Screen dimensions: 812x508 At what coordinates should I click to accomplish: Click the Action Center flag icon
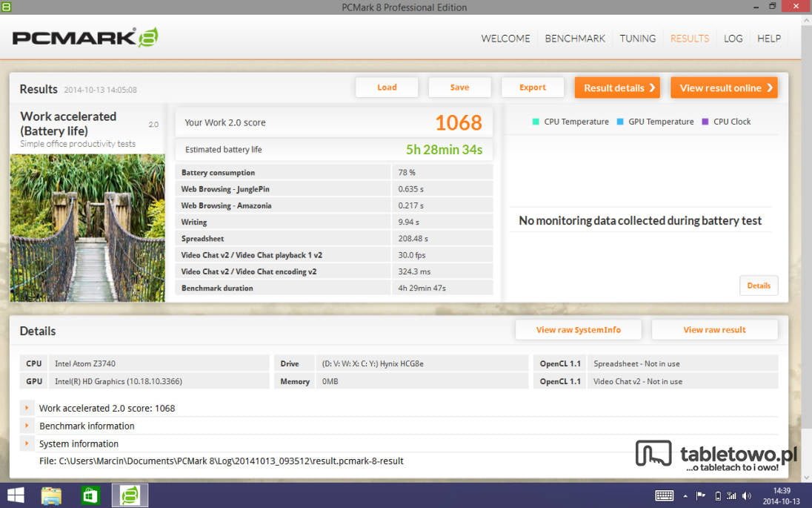point(700,496)
